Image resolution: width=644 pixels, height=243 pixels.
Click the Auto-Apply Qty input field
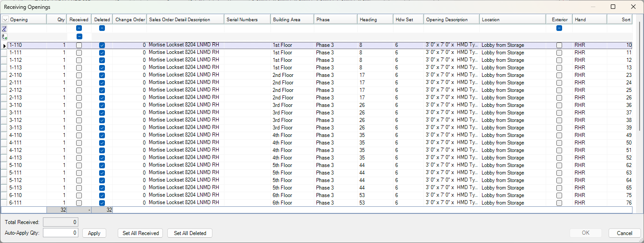pyautogui.click(x=61, y=233)
